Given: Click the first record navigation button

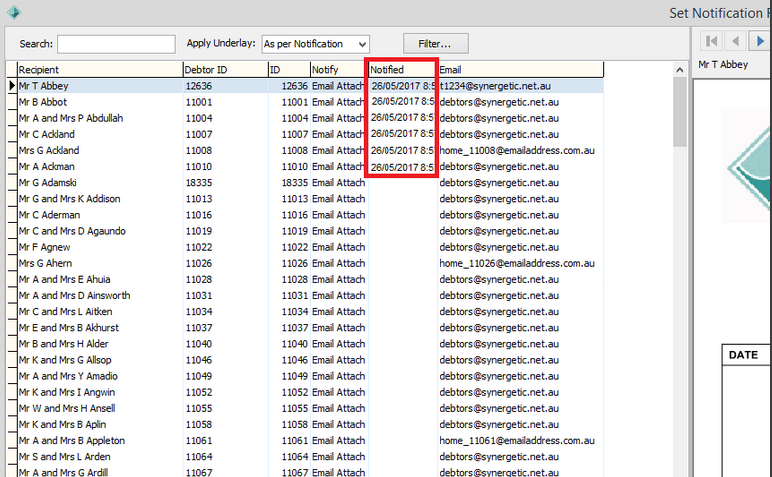Looking at the screenshot, I should tap(711, 41).
